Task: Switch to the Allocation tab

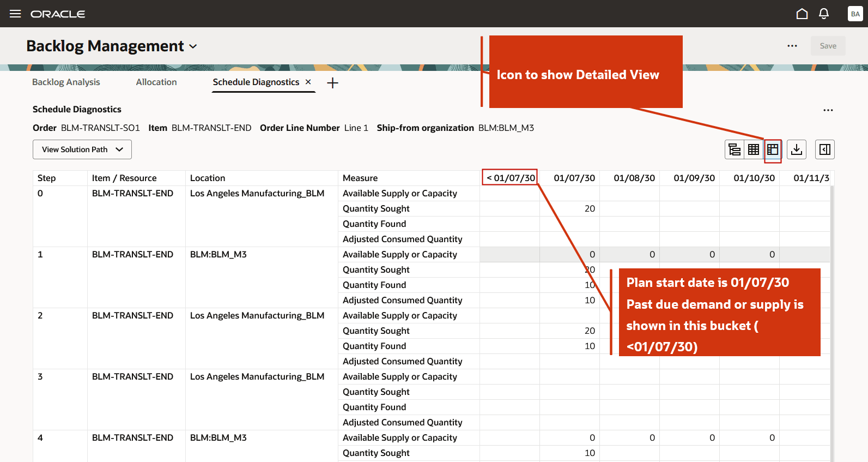Action: (156, 82)
